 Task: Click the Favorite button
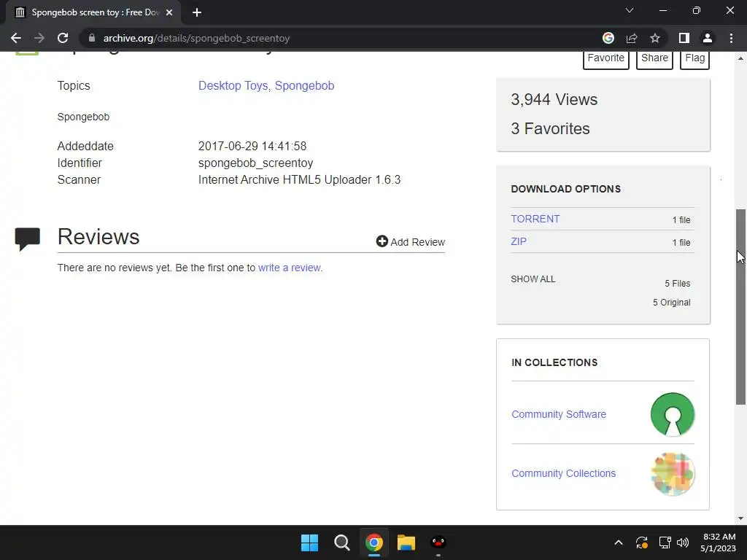[x=606, y=58]
